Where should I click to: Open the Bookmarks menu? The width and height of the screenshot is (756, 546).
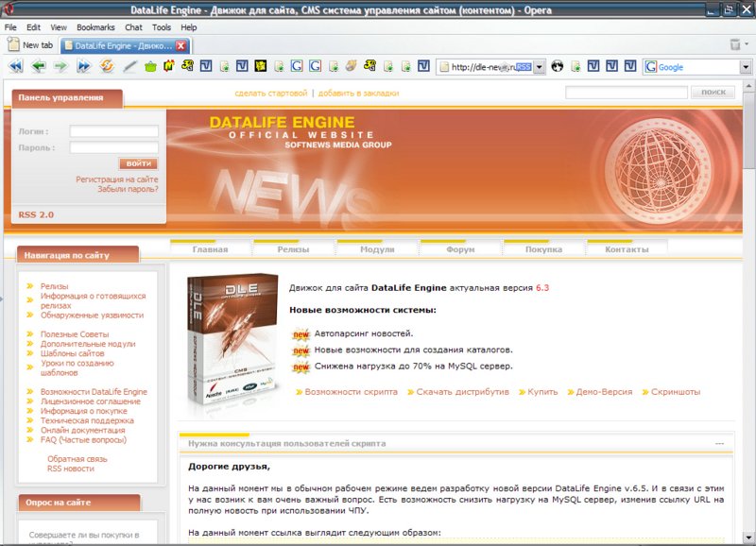pos(95,27)
